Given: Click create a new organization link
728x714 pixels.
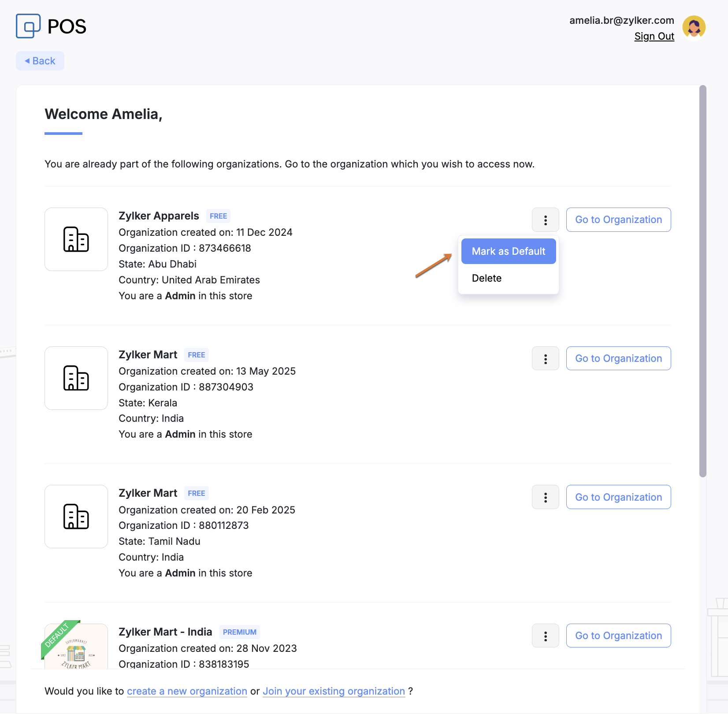Looking at the screenshot, I should (x=187, y=692).
